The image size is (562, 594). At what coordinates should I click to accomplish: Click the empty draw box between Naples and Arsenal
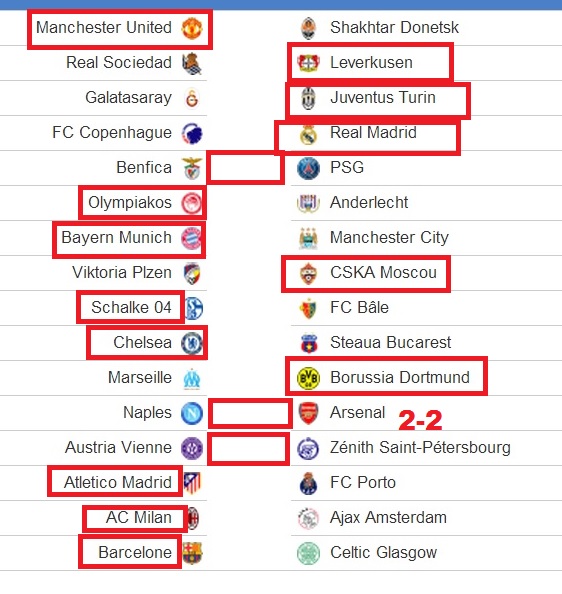(x=250, y=413)
